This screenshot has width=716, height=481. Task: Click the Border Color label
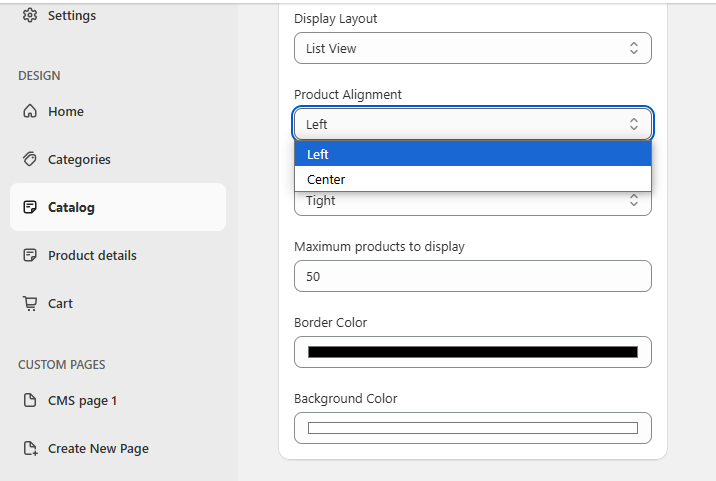pos(331,322)
